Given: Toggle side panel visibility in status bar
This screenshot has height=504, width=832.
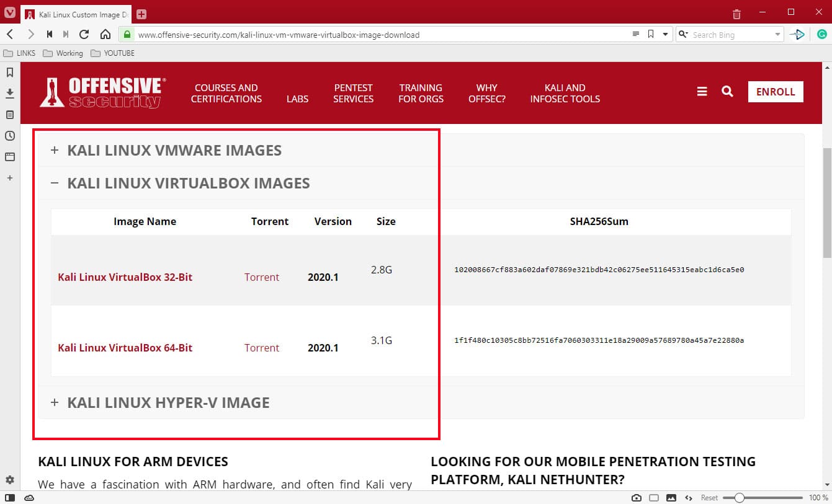Looking at the screenshot, I should click(10, 498).
